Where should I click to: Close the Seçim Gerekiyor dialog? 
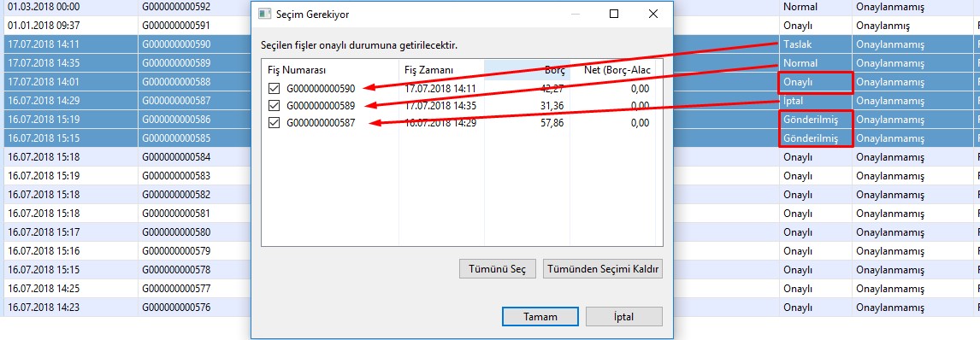click(x=652, y=14)
